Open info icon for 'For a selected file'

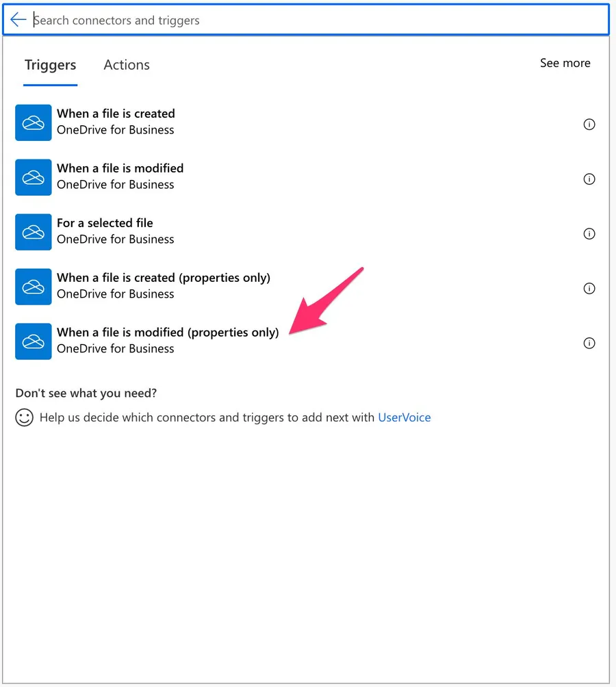pos(589,234)
